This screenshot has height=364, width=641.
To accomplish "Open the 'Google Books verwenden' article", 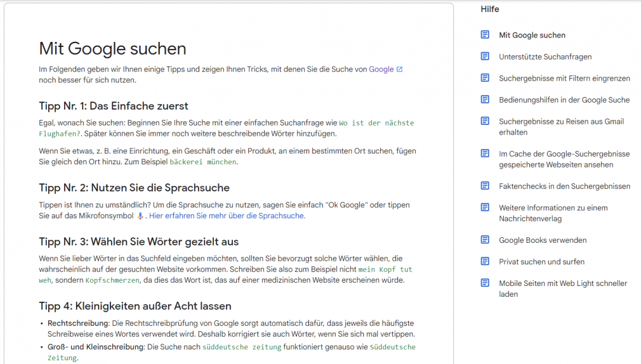I will [543, 240].
